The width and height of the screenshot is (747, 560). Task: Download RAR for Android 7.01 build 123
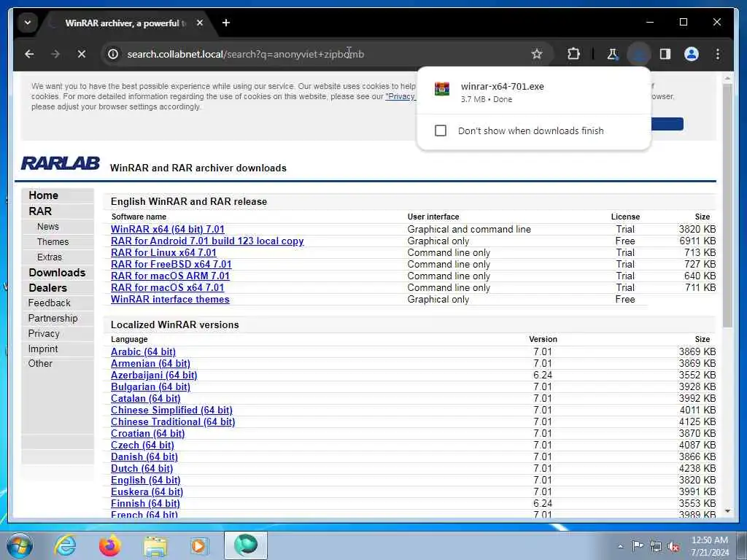point(207,241)
